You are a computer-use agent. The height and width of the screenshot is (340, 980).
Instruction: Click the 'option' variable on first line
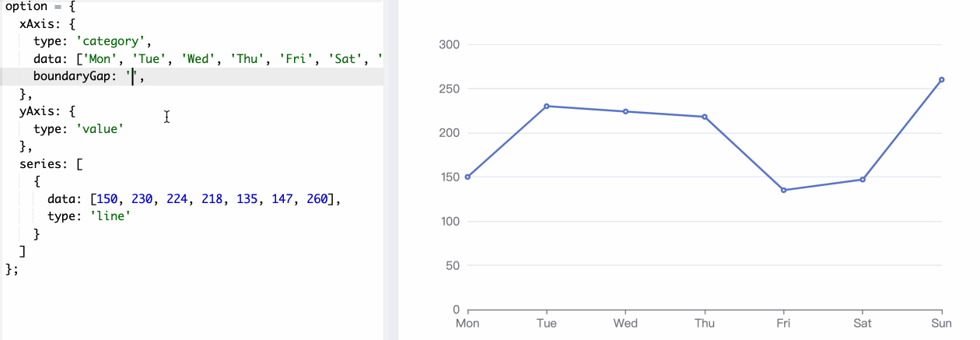pyautogui.click(x=26, y=6)
